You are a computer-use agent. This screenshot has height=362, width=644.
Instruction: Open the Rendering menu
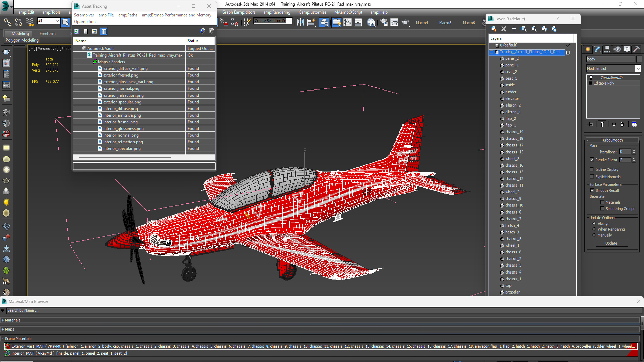click(277, 12)
